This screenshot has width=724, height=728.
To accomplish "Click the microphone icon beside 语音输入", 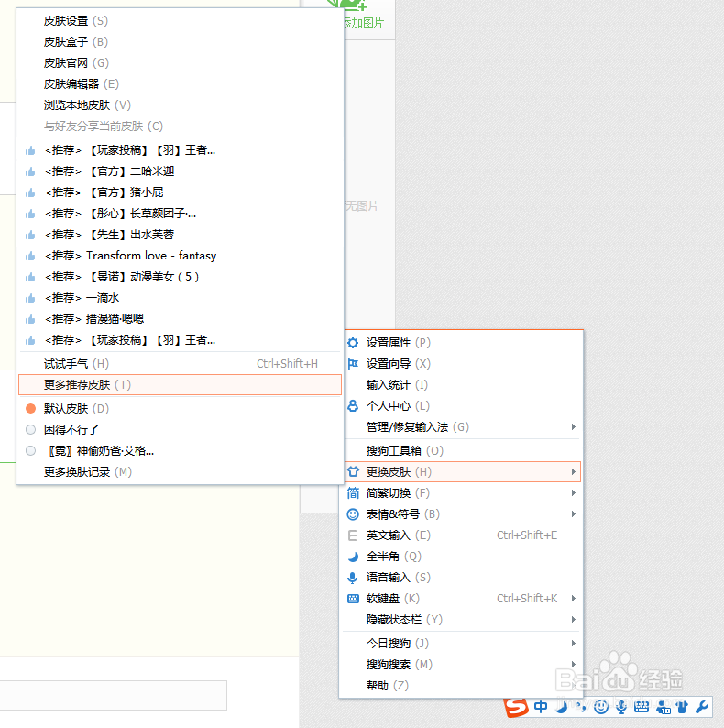I will pos(353,578).
